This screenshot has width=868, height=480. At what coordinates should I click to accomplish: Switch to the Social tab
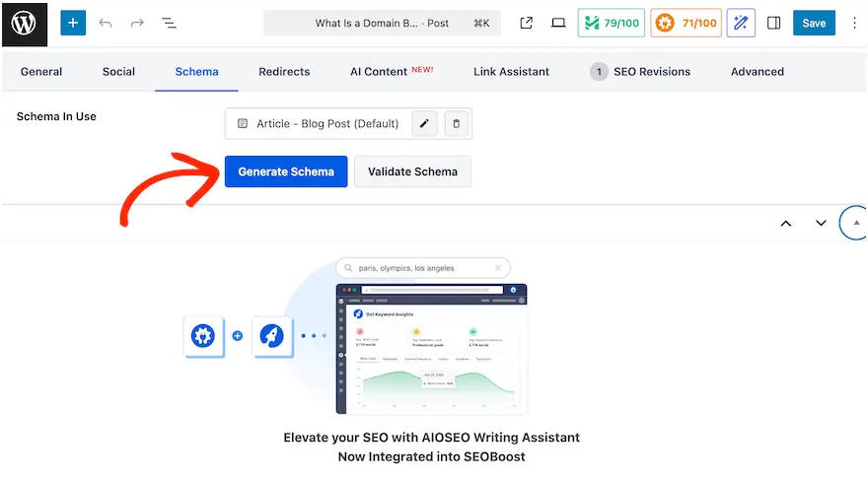coord(118,71)
